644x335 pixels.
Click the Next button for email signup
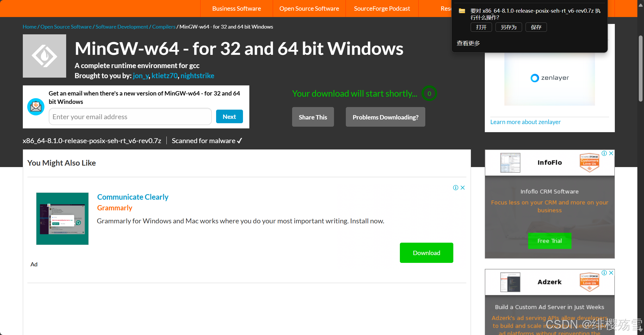pos(229,117)
